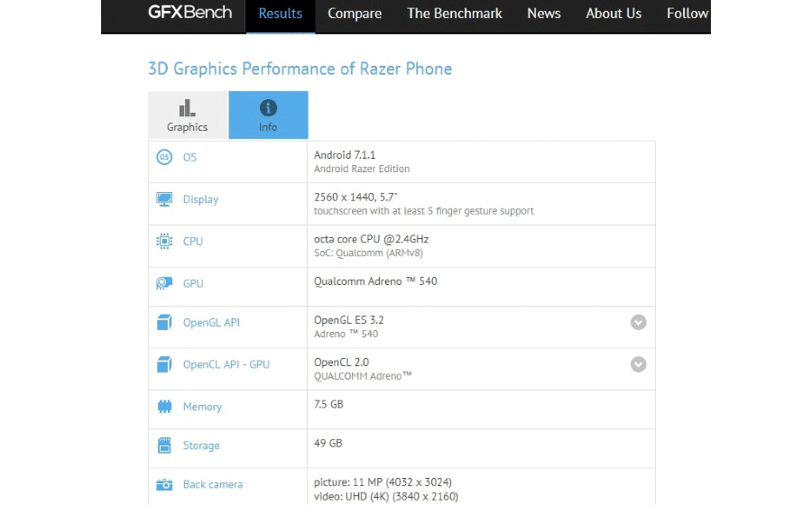The width and height of the screenshot is (812, 505).
Task: Click the Back camera label
Action: 212,485
